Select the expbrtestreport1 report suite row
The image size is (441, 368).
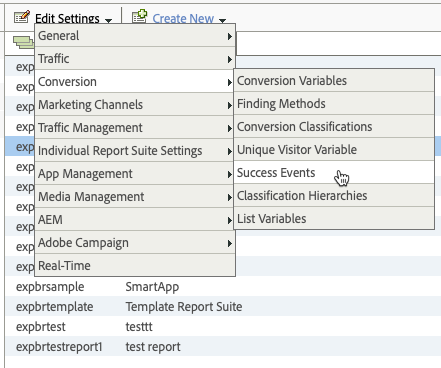223,346
